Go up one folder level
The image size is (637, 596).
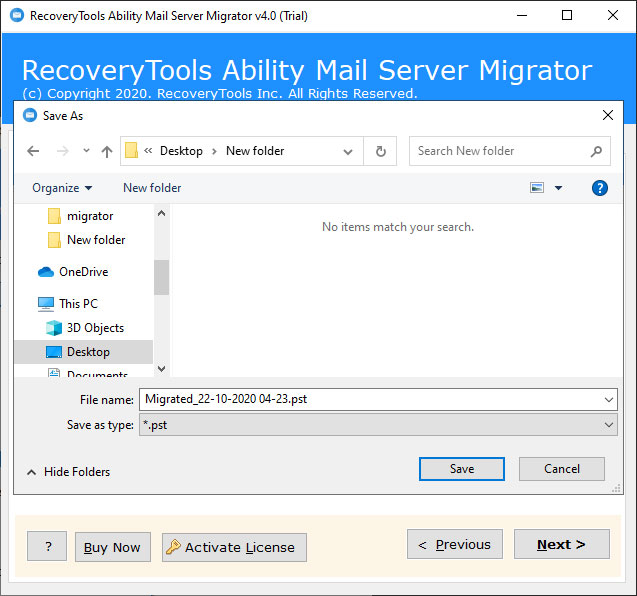point(107,151)
